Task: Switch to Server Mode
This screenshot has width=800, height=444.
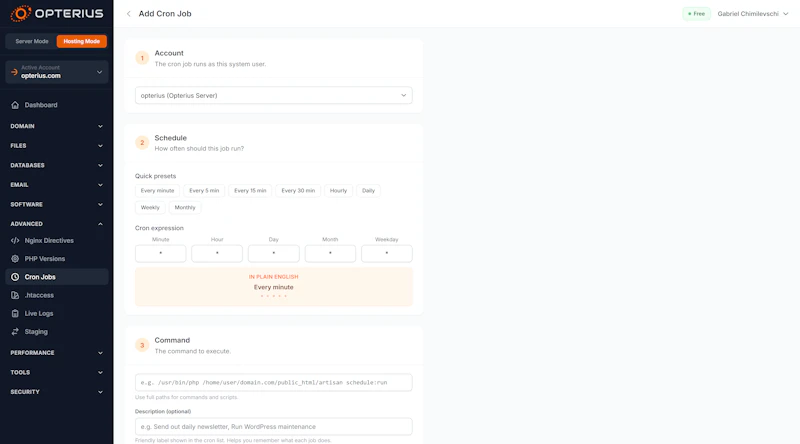Action: 32,41
